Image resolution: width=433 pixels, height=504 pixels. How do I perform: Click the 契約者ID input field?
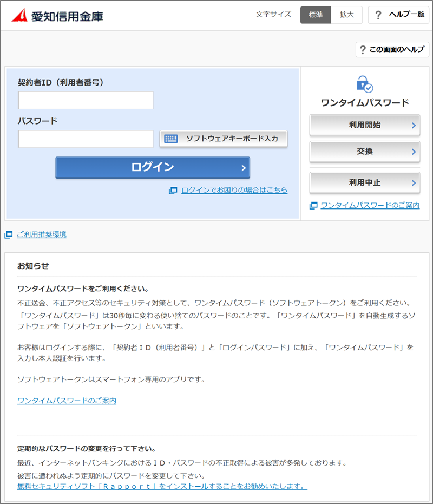86,100
